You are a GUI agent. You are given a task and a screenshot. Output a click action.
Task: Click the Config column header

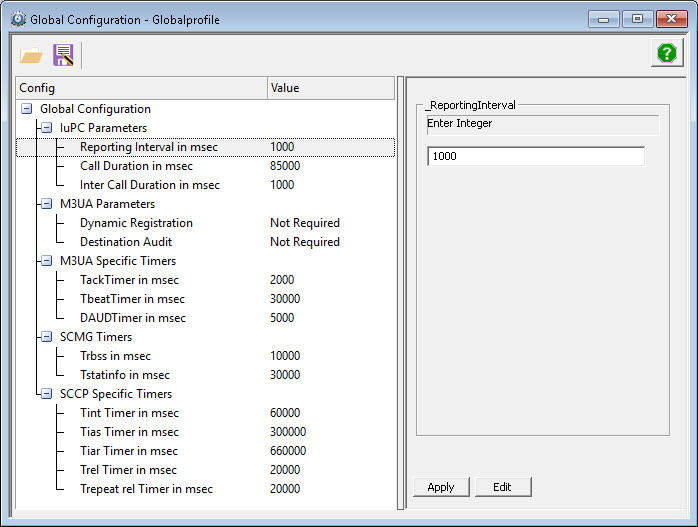(x=142, y=88)
